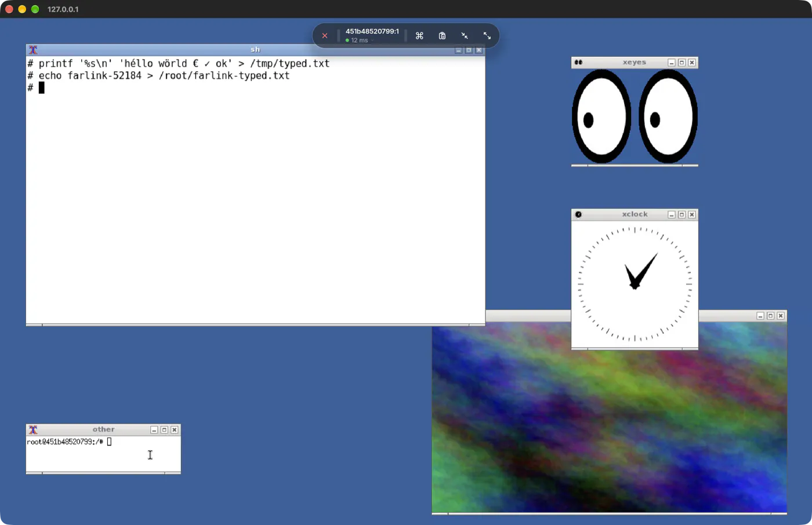Screen dimensions: 812x525
Task: Click the xterm icon in the sh title bar
Action: pos(33,50)
